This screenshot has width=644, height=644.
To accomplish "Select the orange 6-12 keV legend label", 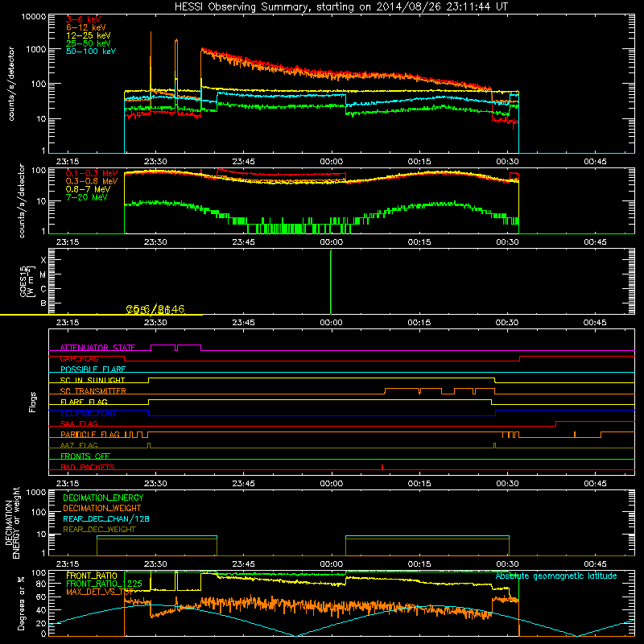I will pyautogui.click(x=86, y=27).
